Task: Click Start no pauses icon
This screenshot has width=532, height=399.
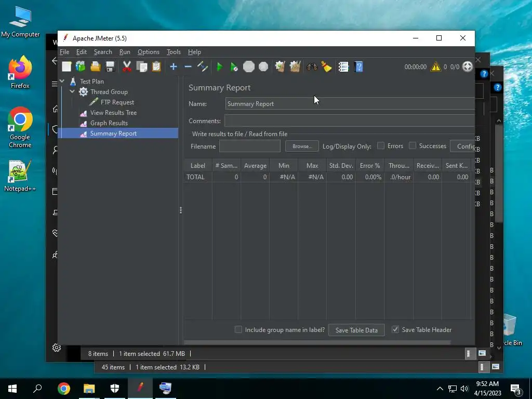Action: point(234,67)
